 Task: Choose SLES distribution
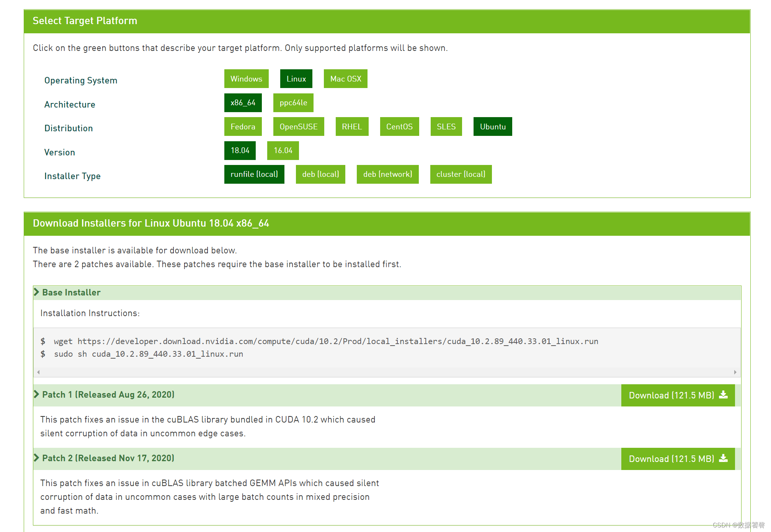(446, 127)
